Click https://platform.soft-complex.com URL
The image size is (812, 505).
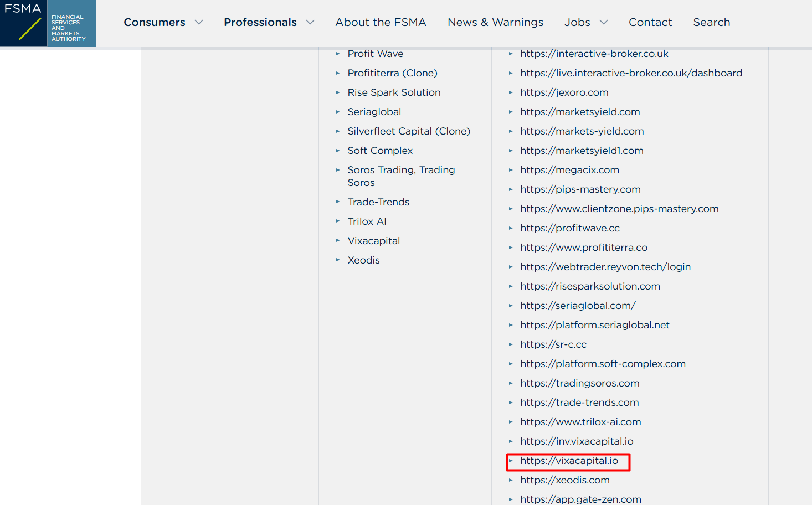603,364
